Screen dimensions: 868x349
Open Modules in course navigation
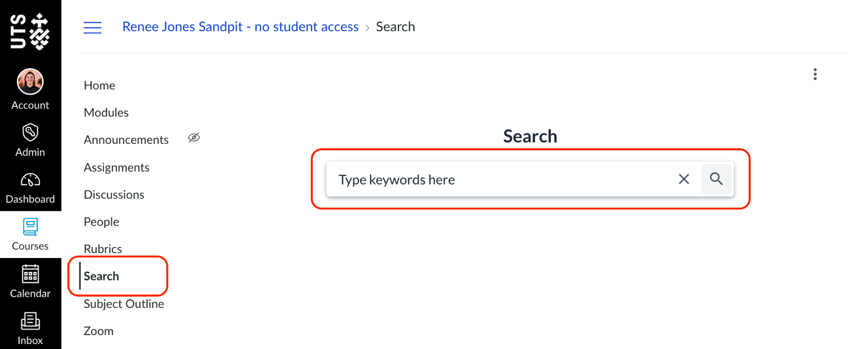[x=106, y=112]
